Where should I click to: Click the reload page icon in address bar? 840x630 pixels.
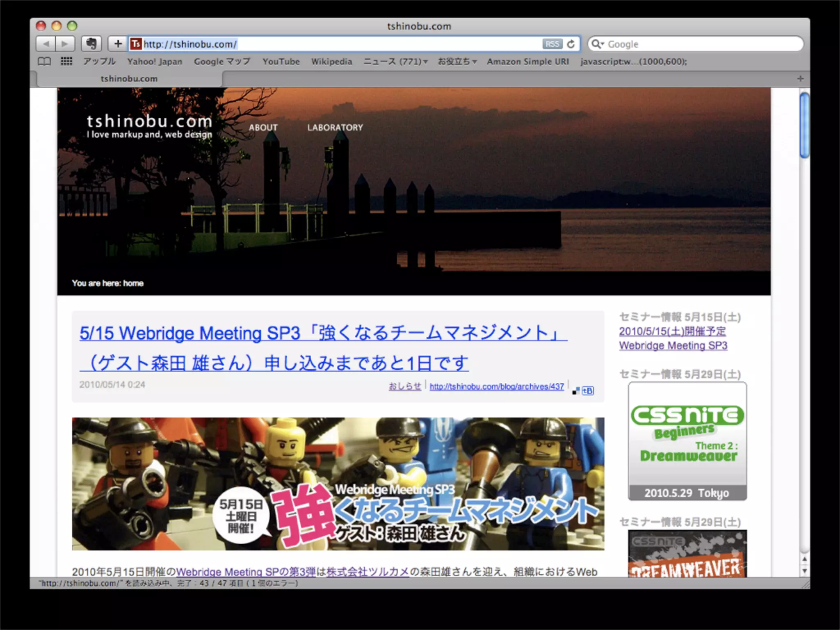(x=571, y=44)
